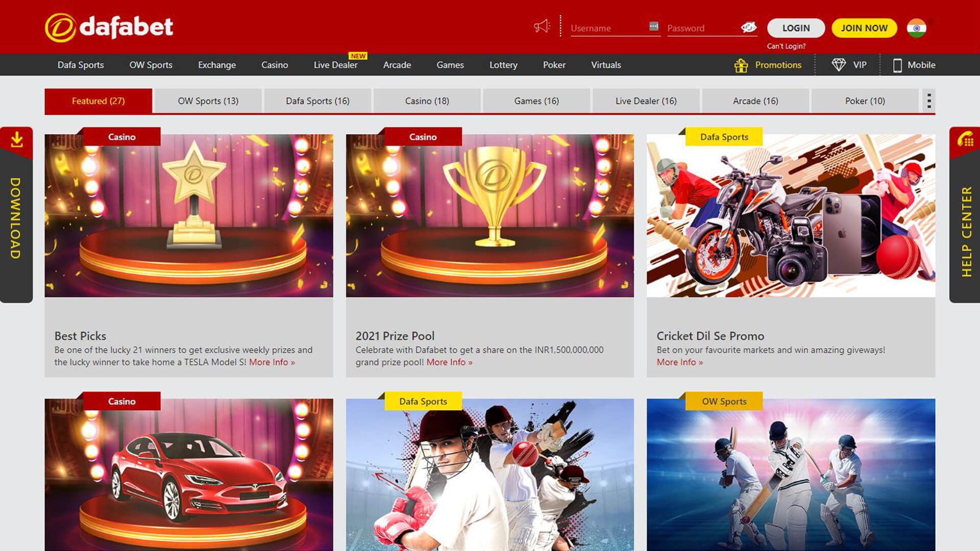Select the Games (16) tab
The height and width of the screenshot is (551, 980).
pyautogui.click(x=536, y=101)
